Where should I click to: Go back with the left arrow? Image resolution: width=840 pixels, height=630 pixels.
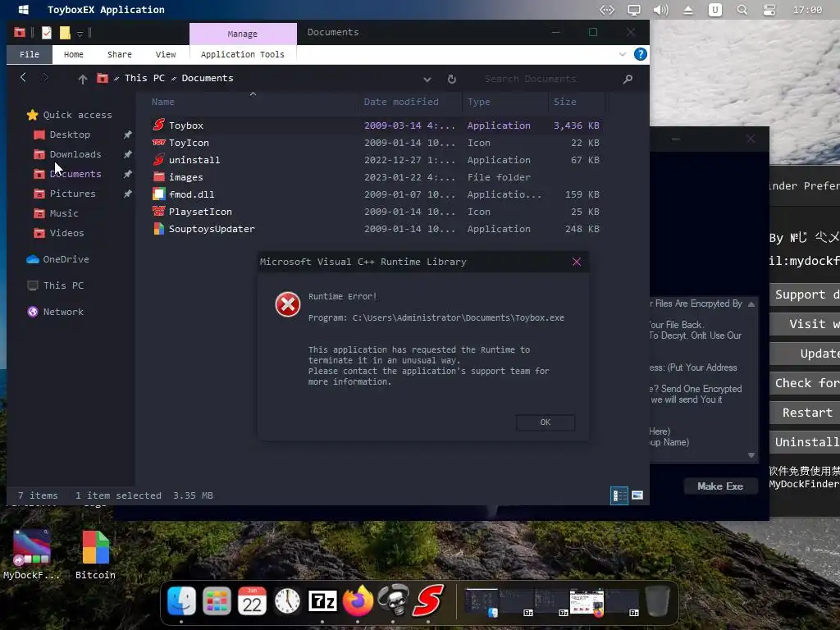pyautogui.click(x=23, y=78)
